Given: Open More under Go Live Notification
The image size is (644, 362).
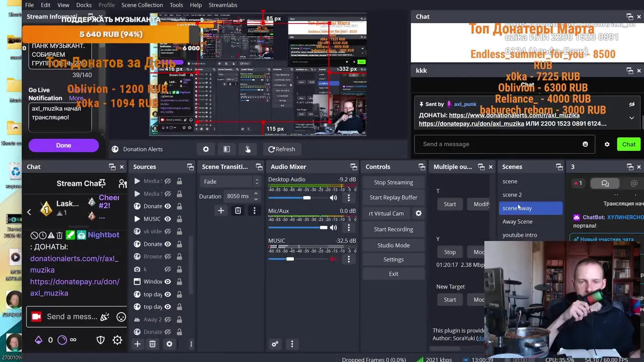Looking at the screenshot, I should (76, 98).
